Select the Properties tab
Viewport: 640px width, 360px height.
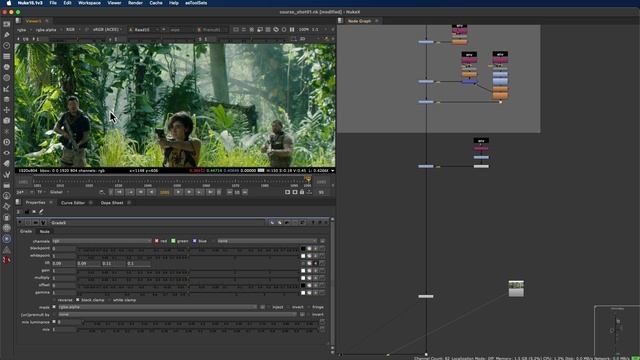(x=35, y=202)
